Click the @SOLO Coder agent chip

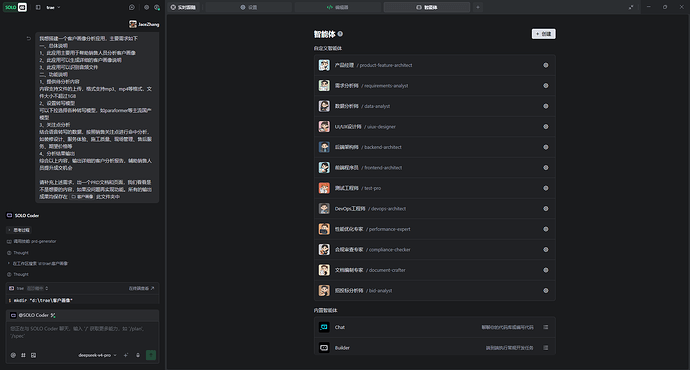coord(33,315)
